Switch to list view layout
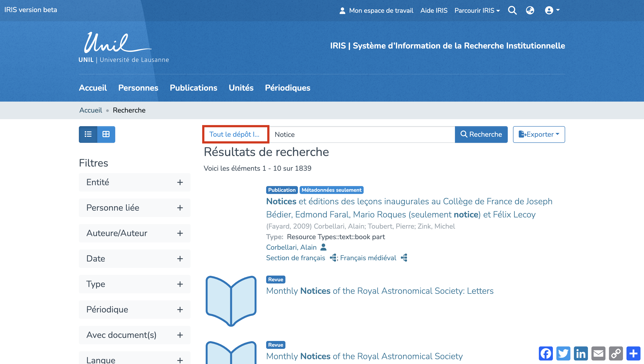 (x=88, y=134)
